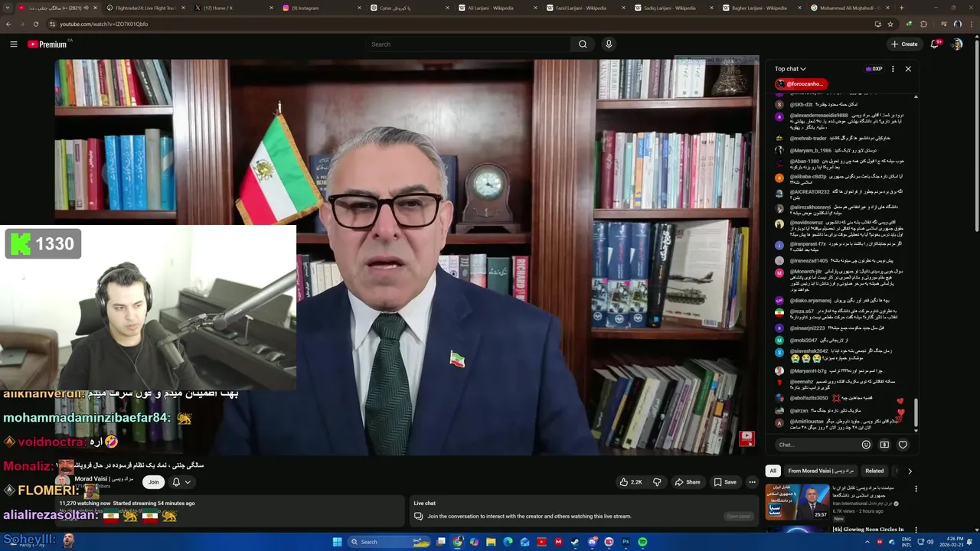Click the Morad Vaisi channel avatar
980x551 pixels.
click(x=62, y=481)
